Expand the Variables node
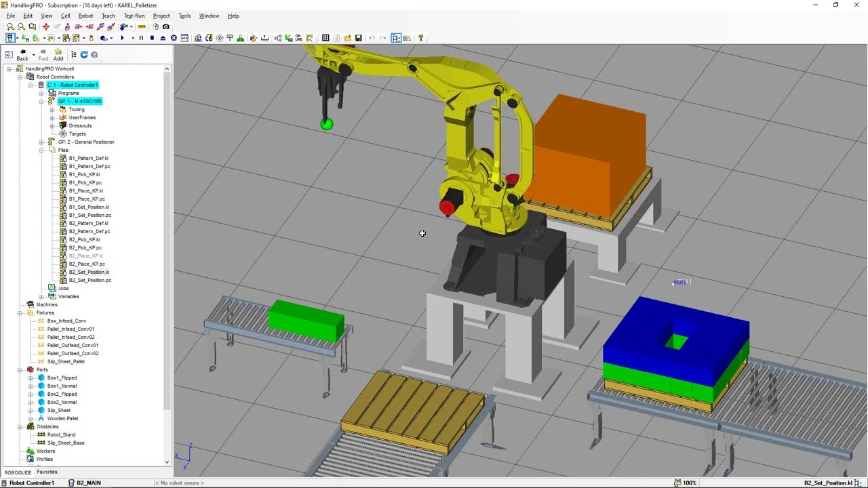This screenshot has height=488, width=868. point(41,296)
